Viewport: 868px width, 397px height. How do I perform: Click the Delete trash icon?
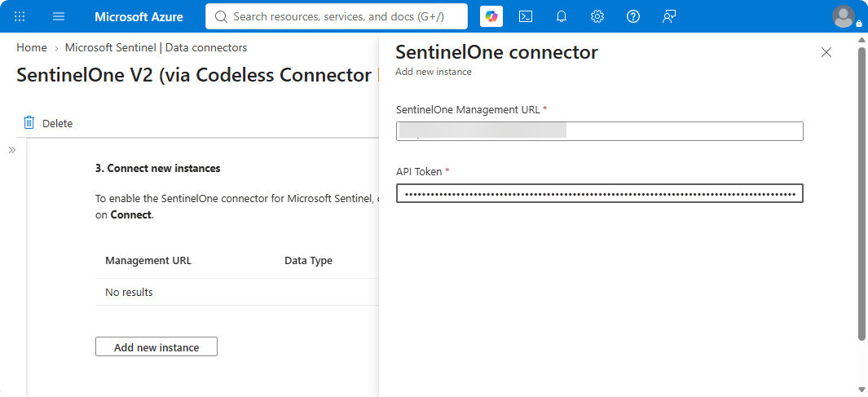point(29,123)
